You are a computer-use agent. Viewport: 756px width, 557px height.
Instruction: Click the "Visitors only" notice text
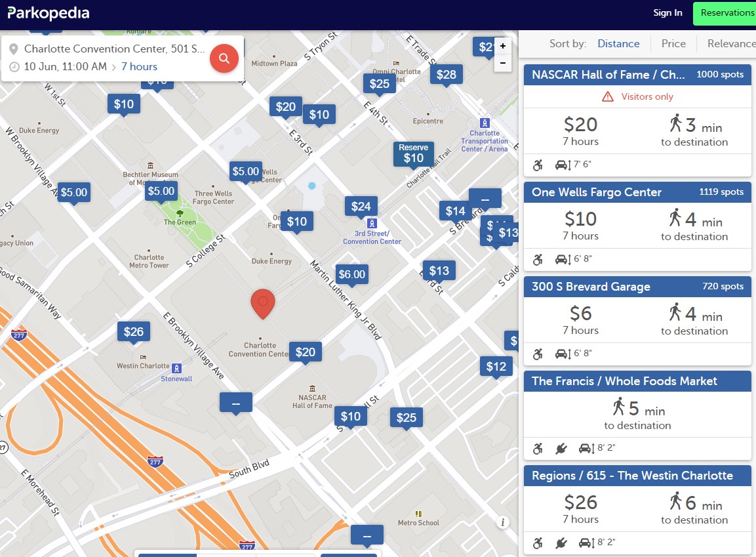pos(647,96)
